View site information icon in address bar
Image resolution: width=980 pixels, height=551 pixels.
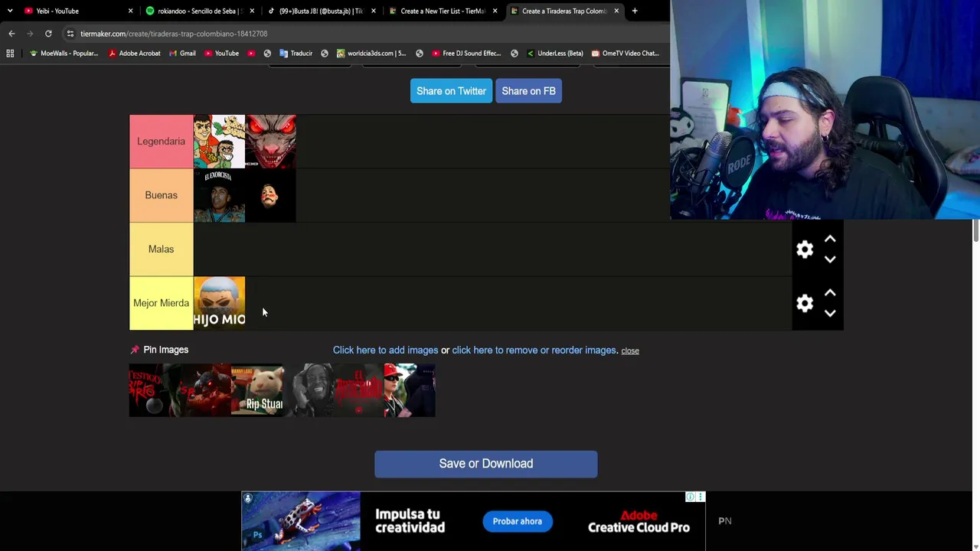pyautogui.click(x=70, y=34)
